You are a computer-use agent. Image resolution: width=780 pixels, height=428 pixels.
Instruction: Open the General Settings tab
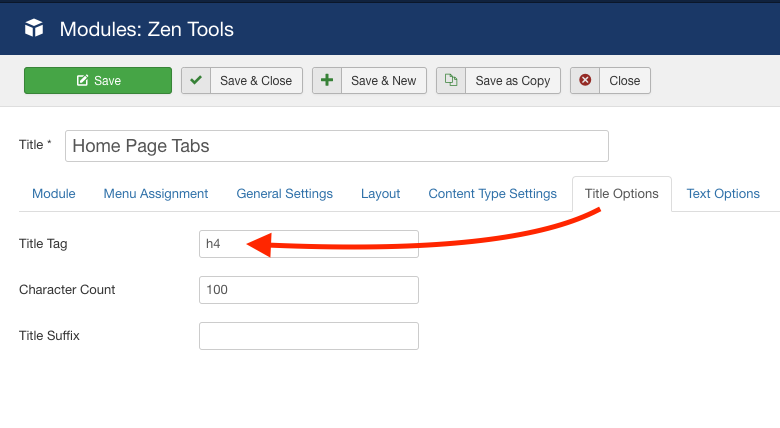[x=284, y=194]
